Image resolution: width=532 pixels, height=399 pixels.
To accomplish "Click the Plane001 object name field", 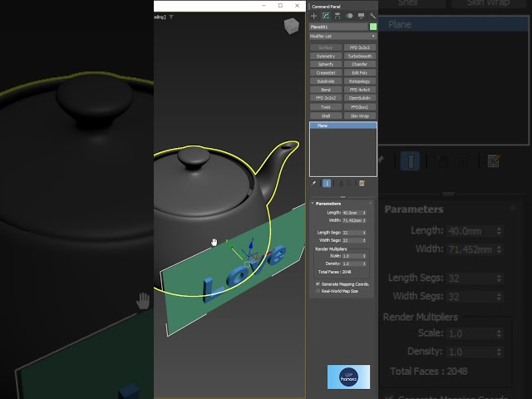I will tap(338, 27).
